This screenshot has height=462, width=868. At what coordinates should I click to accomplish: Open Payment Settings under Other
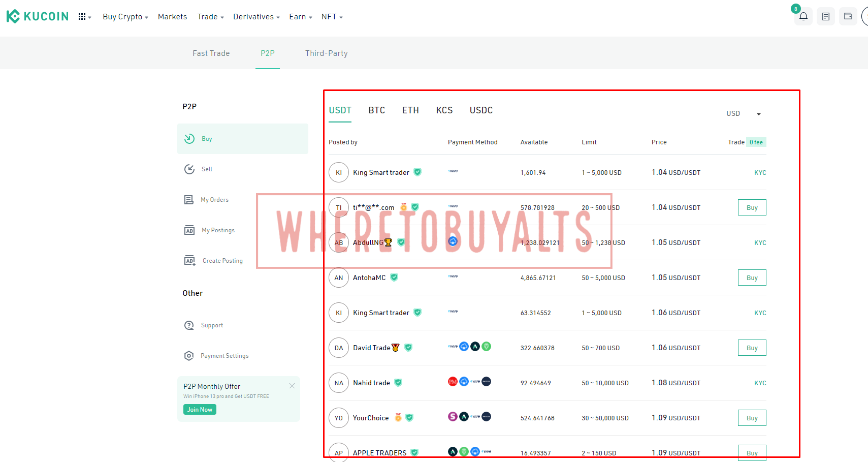point(243,356)
